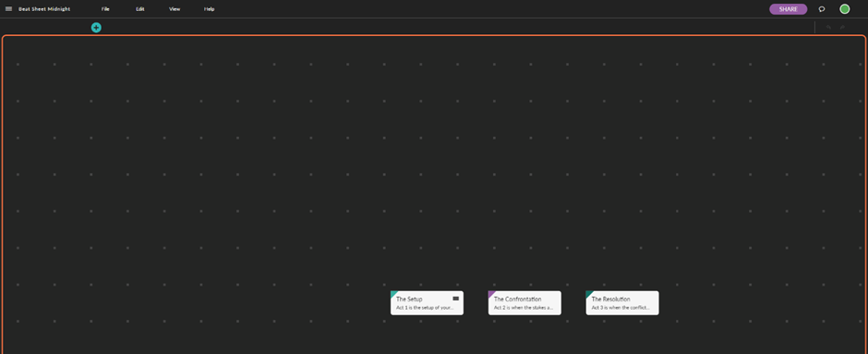Open the green user avatar

click(845, 9)
